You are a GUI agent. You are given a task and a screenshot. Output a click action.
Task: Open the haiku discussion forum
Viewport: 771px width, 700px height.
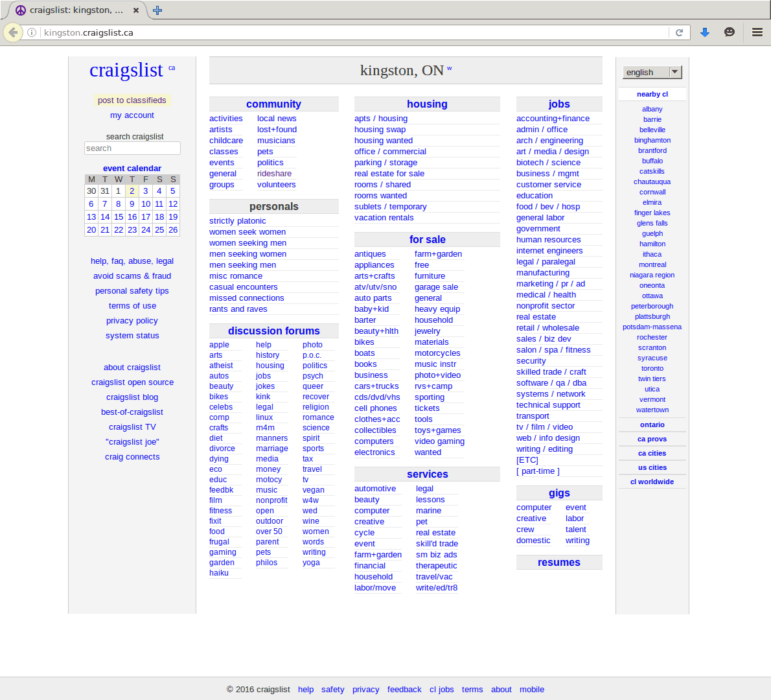click(218, 572)
